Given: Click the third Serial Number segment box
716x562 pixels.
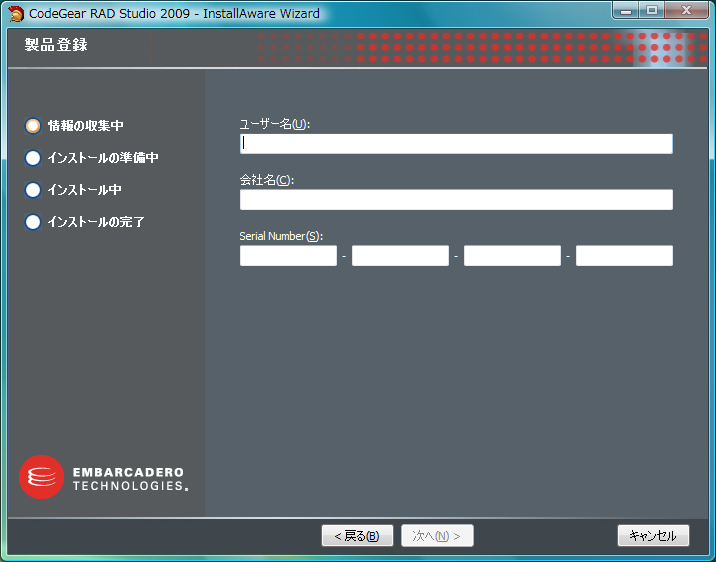Looking at the screenshot, I should (512, 256).
